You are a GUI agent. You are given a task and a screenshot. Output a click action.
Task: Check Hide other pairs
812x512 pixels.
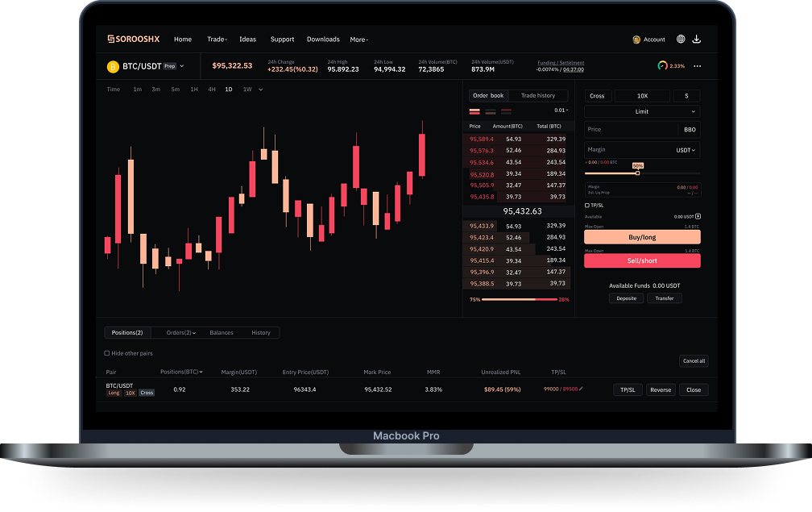(x=107, y=353)
